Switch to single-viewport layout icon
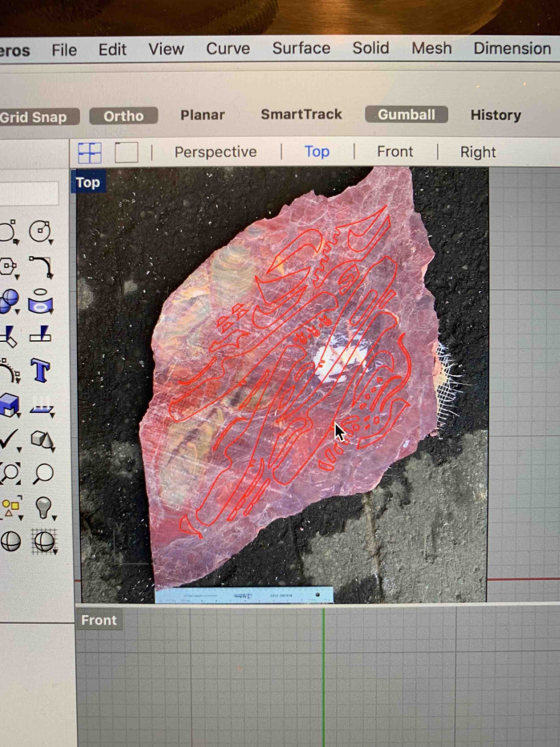 pyautogui.click(x=126, y=152)
